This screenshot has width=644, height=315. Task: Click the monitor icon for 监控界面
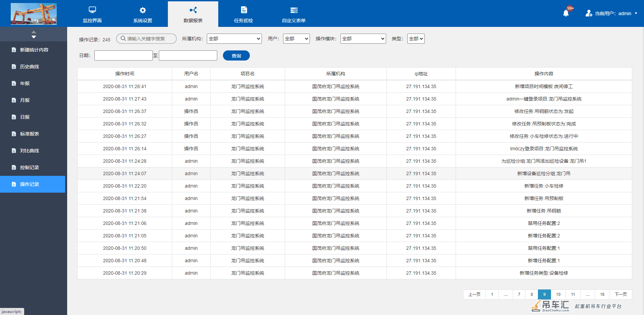click(92, 10)
